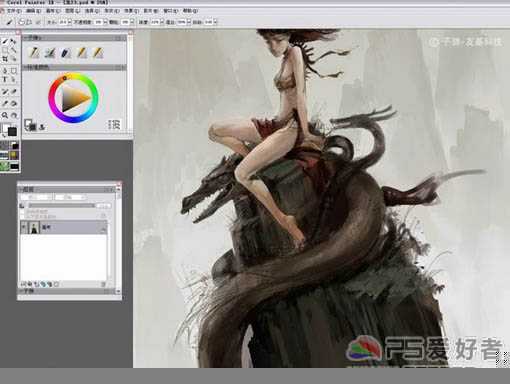510x384 pixels.
Task: Select the Pen shape tool
Action: pos(5,71)
